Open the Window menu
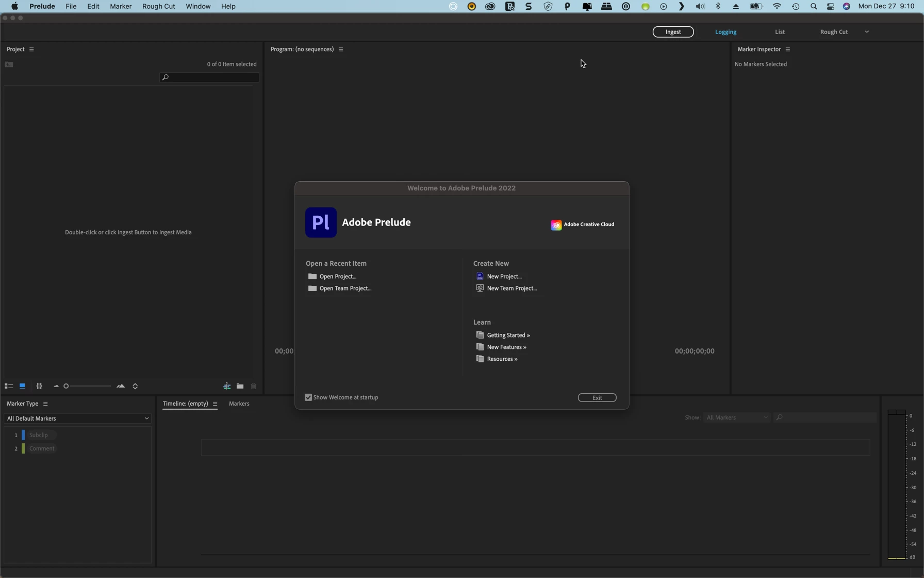Screen dimensions: 924x578 point(198,6)
